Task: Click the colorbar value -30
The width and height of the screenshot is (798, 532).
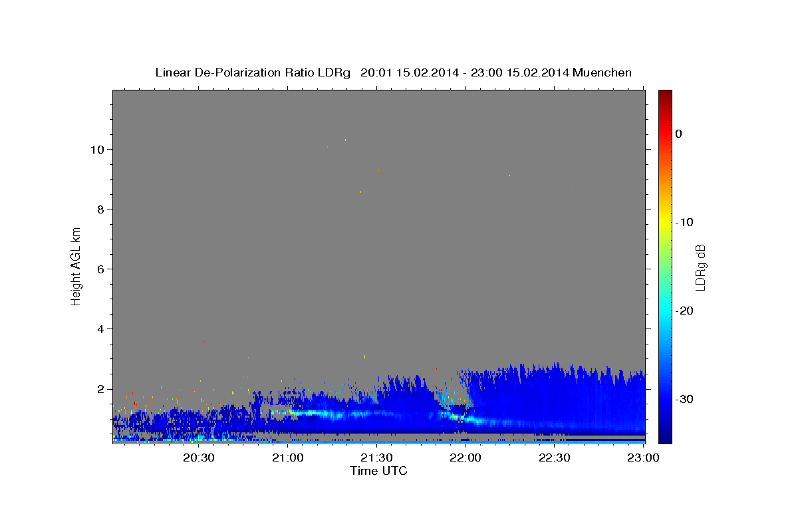Action: pyautogui.click(x=684, y=399)
